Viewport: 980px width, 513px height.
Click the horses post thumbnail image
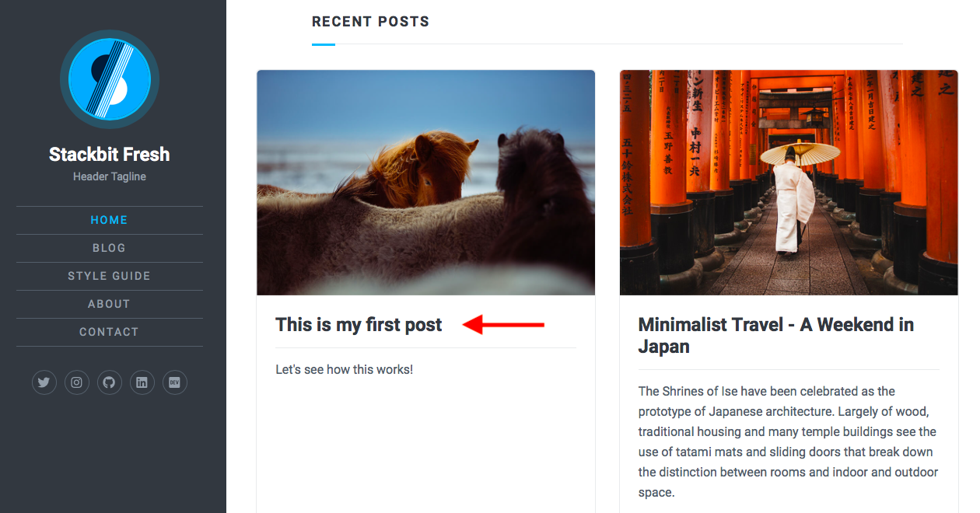(426, 183)
